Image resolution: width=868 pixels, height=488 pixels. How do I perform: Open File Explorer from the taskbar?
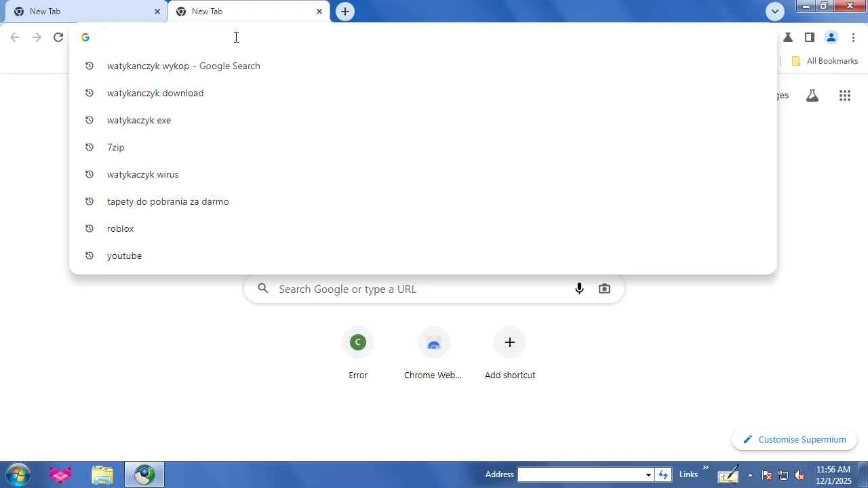point(102,475)
